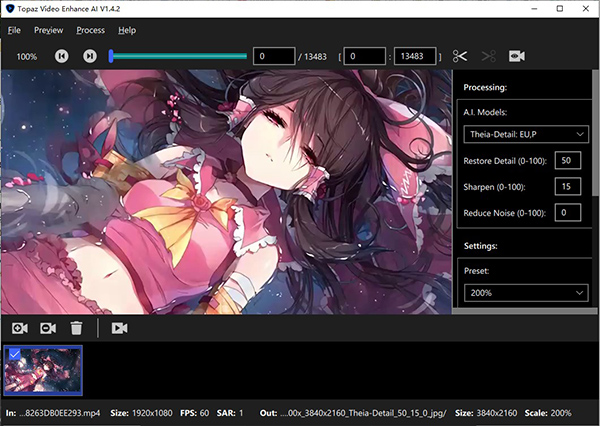Open the Help menu
600x426 pixels.
click(x=127, y=30)
